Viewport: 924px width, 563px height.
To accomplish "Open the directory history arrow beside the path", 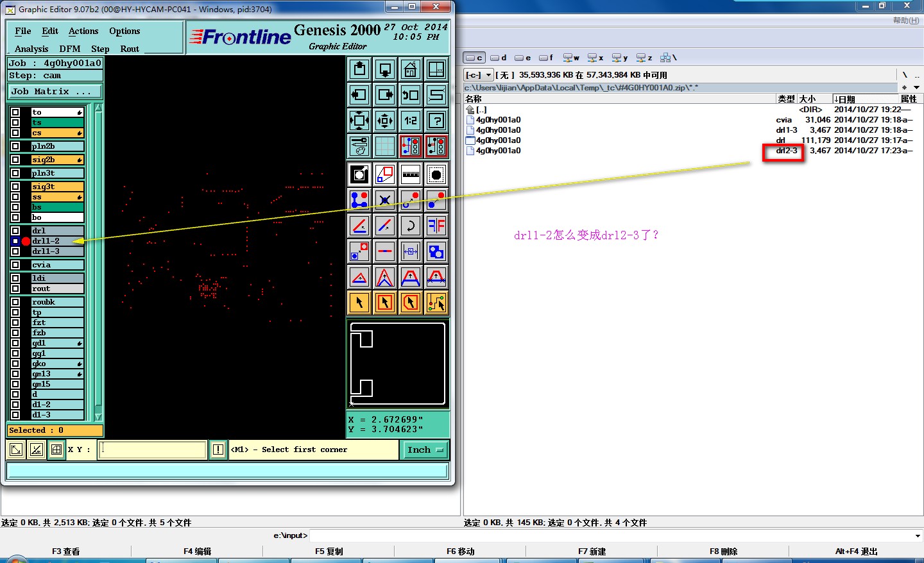I will [916, 88].
